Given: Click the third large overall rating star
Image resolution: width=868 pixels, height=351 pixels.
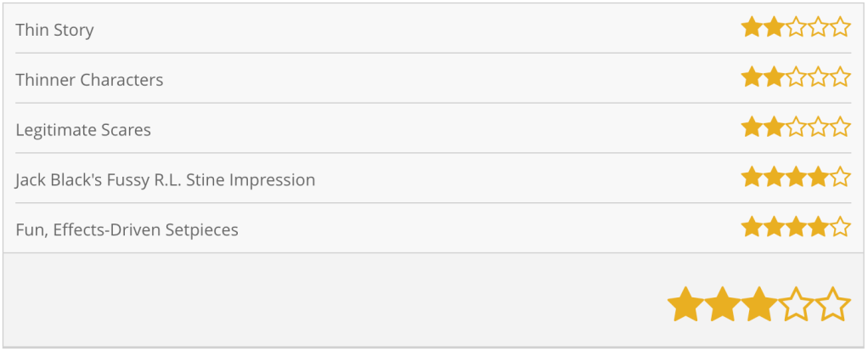Looking at the screenshot, I should (x=758, y=305).
